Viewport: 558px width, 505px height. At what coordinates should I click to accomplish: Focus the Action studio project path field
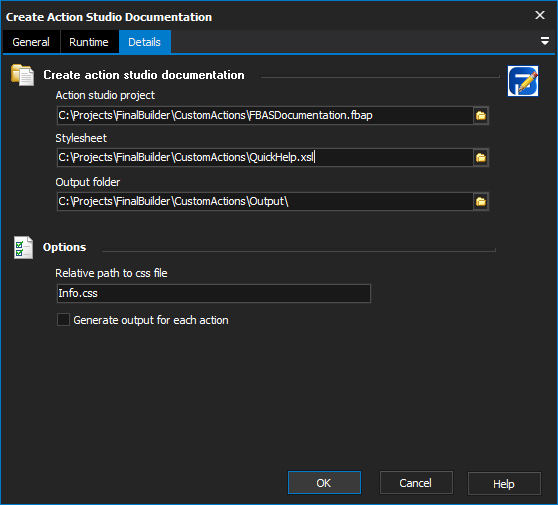pos(265,116)
